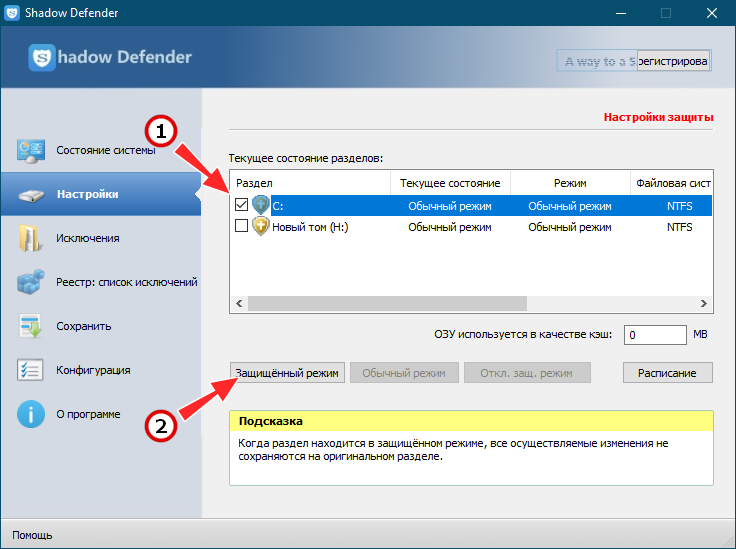The image size is (736, 549).
Task: Click the Обычный режим button
Action: click(404, 373)
